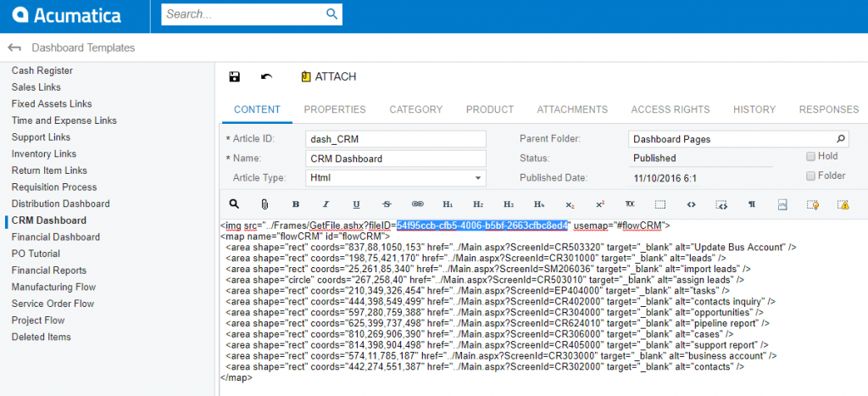Image resolution: width=868 pixels, height=396 pixels.
Task: Open the Article Type dropdown
Action: point(478,178)
